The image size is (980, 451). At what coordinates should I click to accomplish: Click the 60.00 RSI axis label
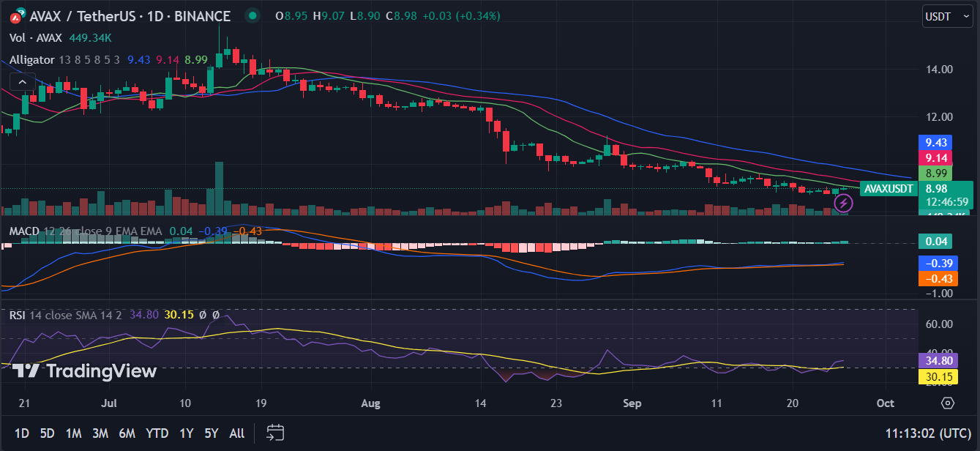point(938,324)
